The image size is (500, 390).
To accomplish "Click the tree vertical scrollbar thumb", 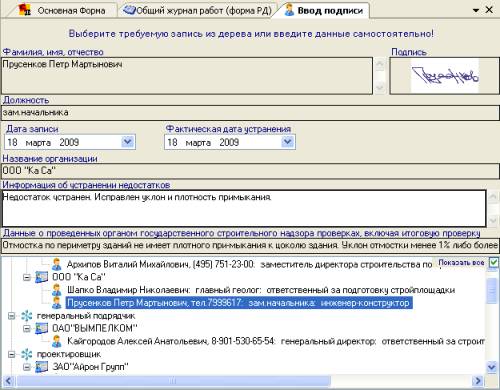I will tap(493, 291).
